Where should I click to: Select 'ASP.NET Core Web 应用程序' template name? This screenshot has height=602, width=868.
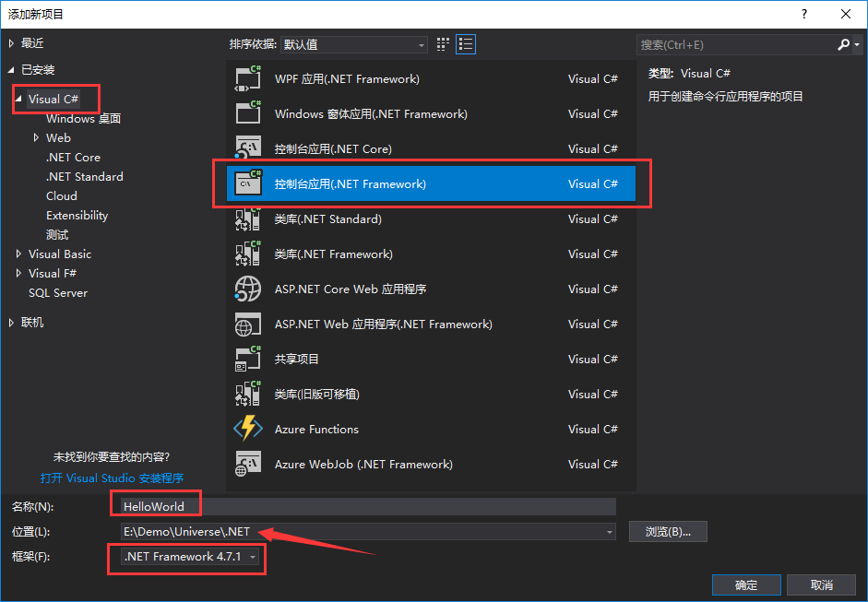click(351, 289)
